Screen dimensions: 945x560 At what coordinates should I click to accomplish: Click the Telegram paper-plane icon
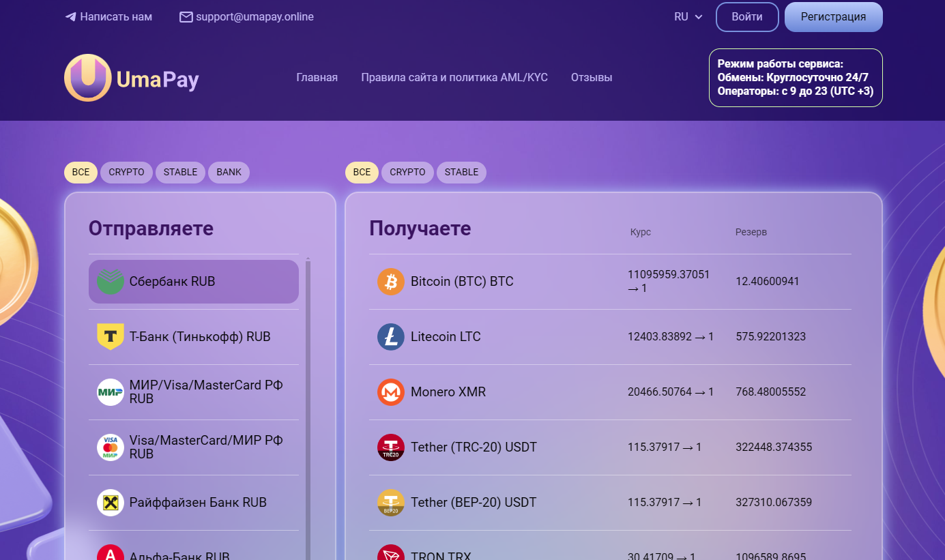pos(70,17)
